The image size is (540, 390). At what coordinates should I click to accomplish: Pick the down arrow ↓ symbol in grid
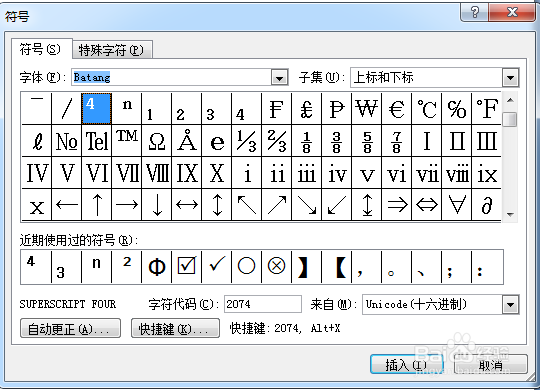click(156, 205)
